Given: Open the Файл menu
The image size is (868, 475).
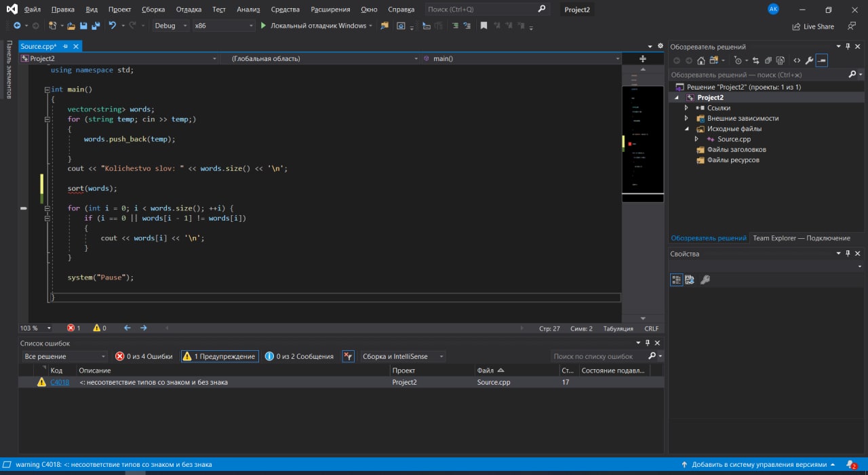Looking at the screenshot, I should [x=32, y=9].
